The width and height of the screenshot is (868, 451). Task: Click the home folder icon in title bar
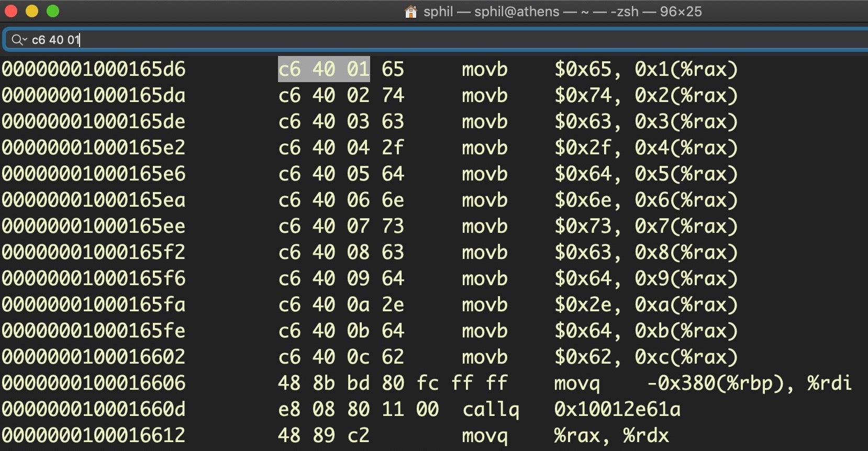click(411, 12)
